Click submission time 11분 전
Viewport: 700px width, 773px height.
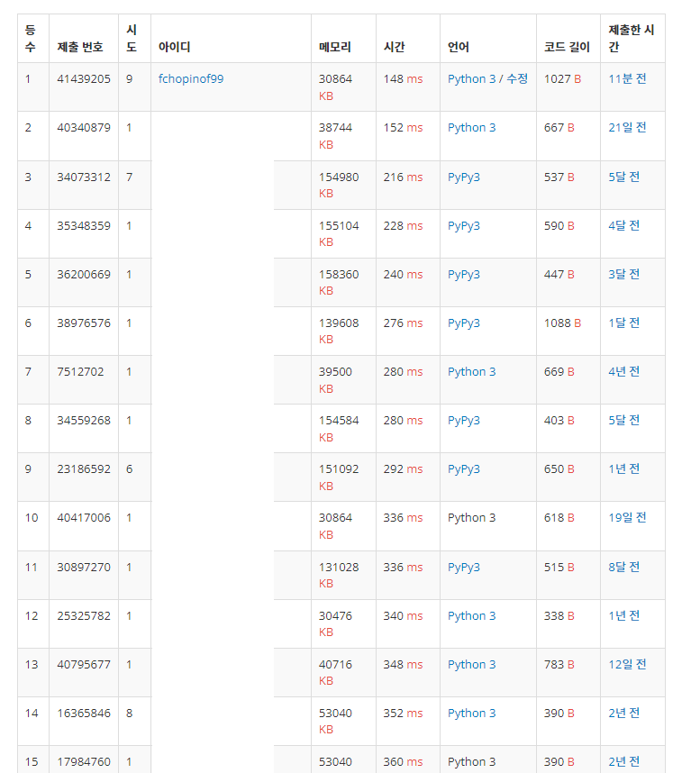(627, 79)
